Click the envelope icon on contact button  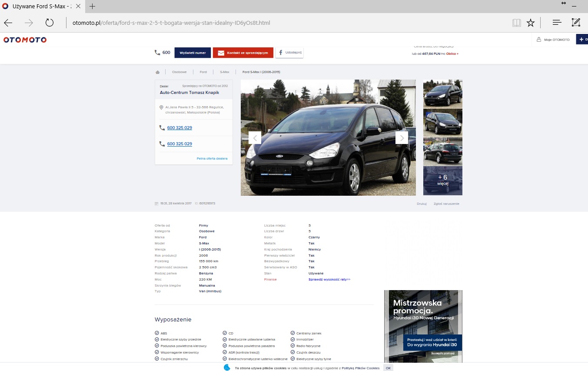tap(221, 53)
